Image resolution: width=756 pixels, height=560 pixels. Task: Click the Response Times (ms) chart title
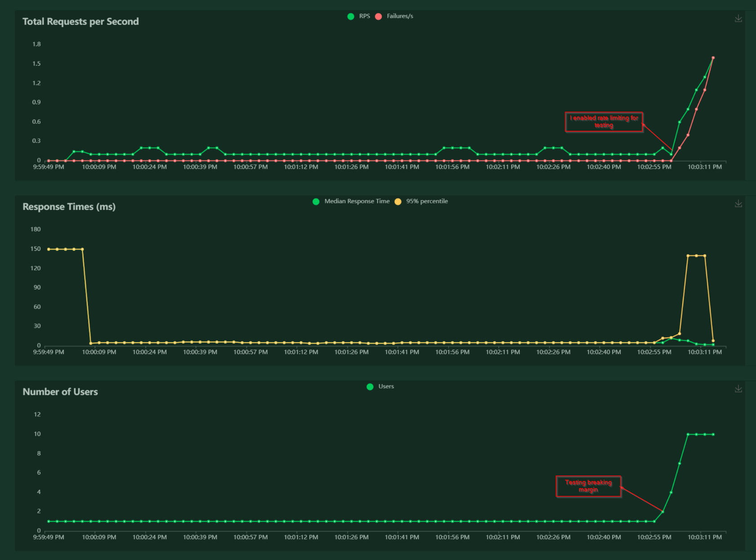click(x=69, y=207)
